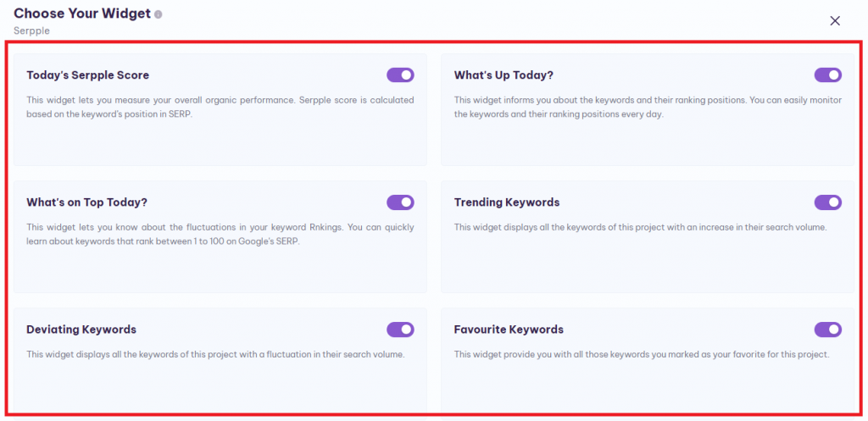Switch off Deviating Keywords widget
Image resolution: width=868 pixels, height=421 pixels.
(400, 330)
